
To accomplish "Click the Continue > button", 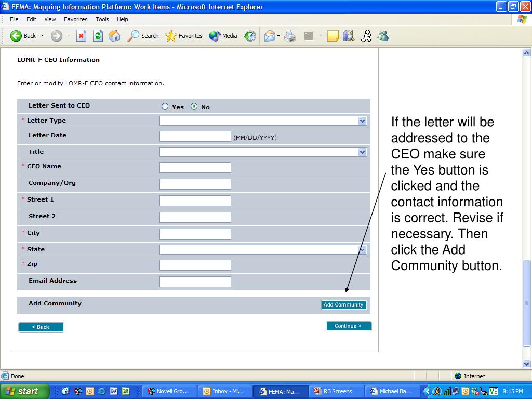I will click(x=349, y=326).
